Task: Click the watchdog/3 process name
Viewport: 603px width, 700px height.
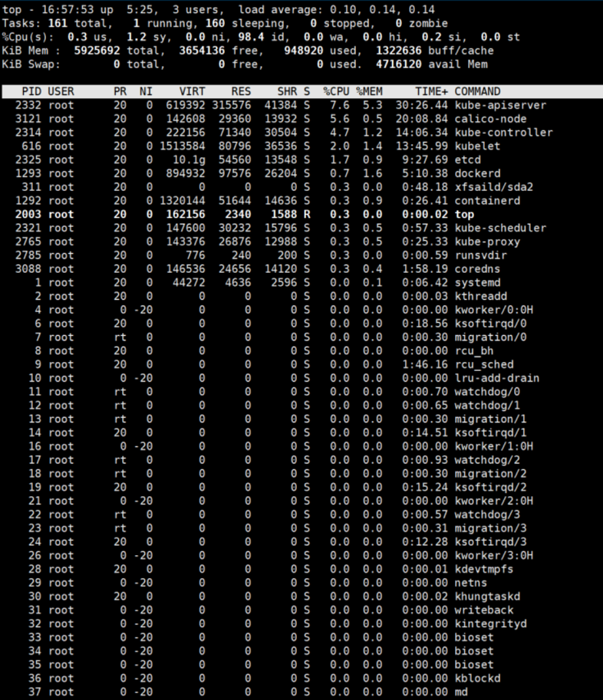Action: pyautogui.click(x=487, y=514)
